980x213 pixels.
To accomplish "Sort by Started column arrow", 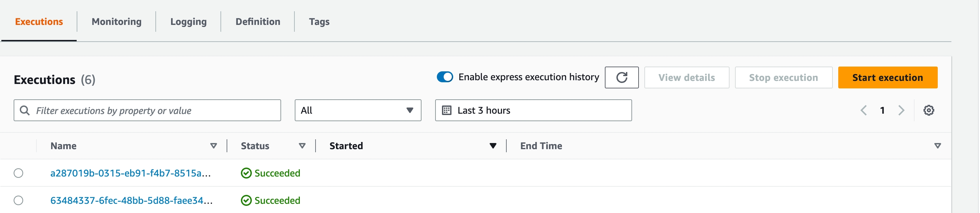I will 493,146.
